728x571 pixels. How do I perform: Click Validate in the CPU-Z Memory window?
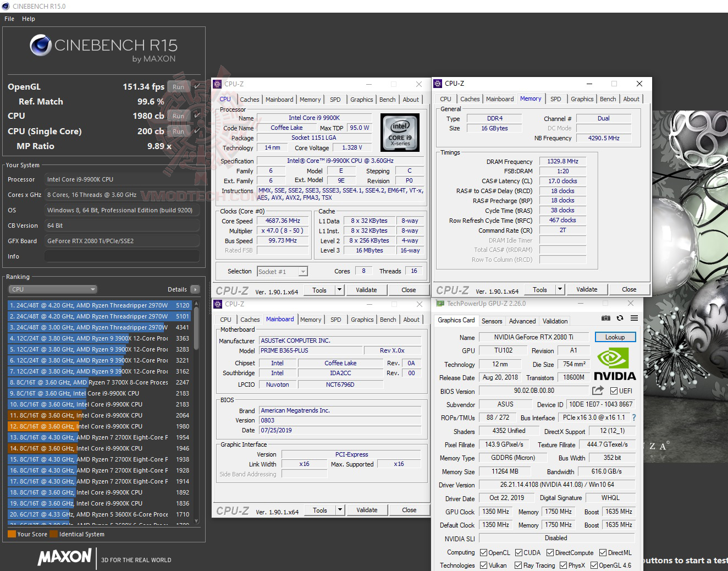point(587,289)
